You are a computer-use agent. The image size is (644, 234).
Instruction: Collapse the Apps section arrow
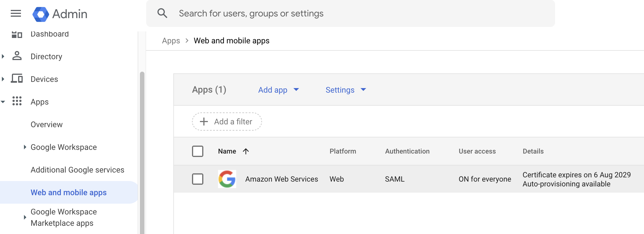coord(3,102)
